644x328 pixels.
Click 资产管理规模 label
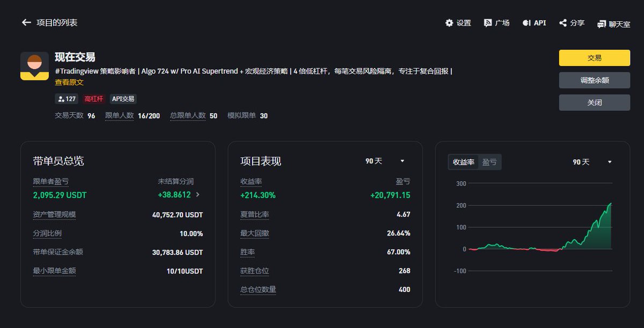[x=54, y=215]
